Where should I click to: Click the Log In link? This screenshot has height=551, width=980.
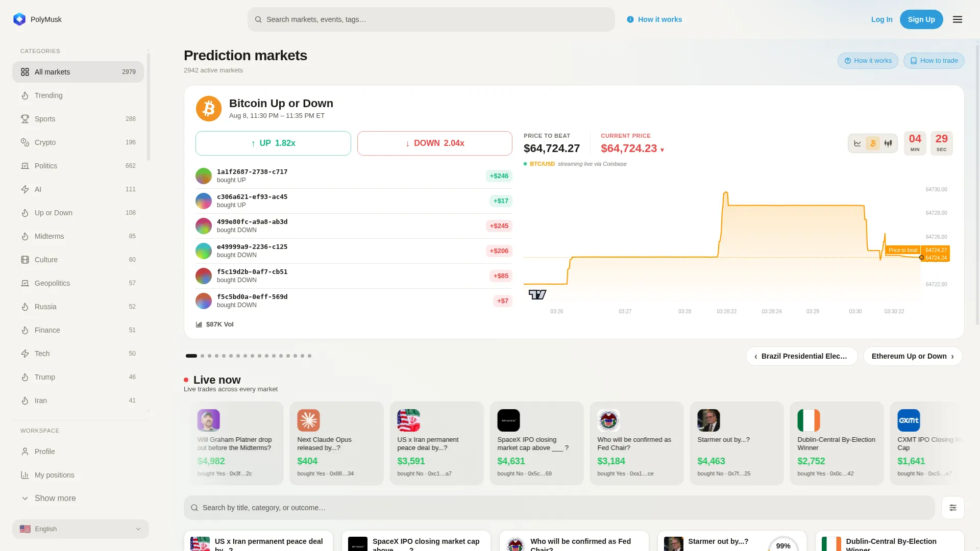[x=882, y=19]
